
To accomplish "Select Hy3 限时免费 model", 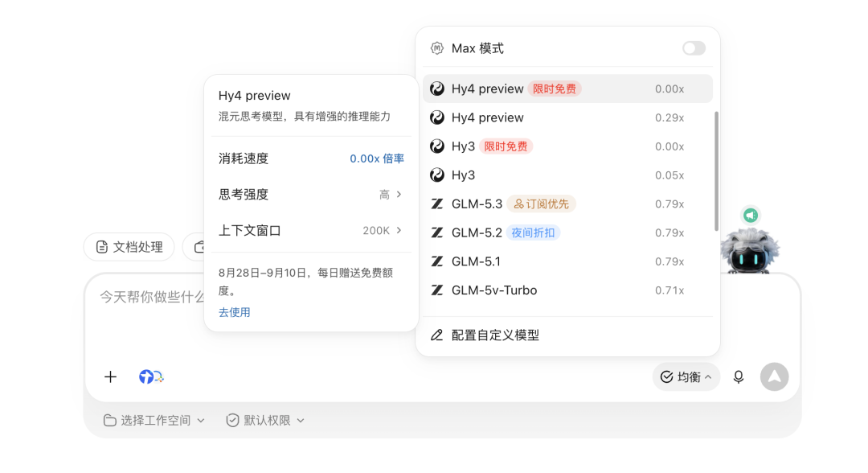I will click(567, 146).
